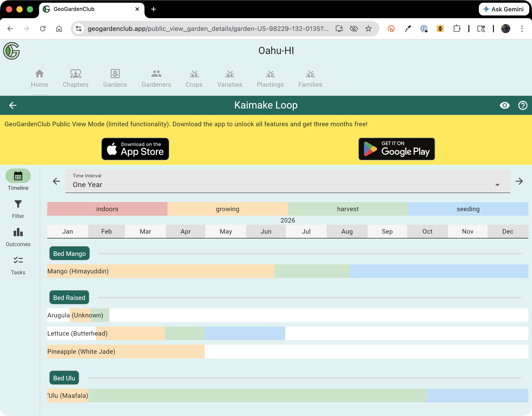Click Download on the App Store button
Viewport: 532px width, 416px height.
coord(135,149)
